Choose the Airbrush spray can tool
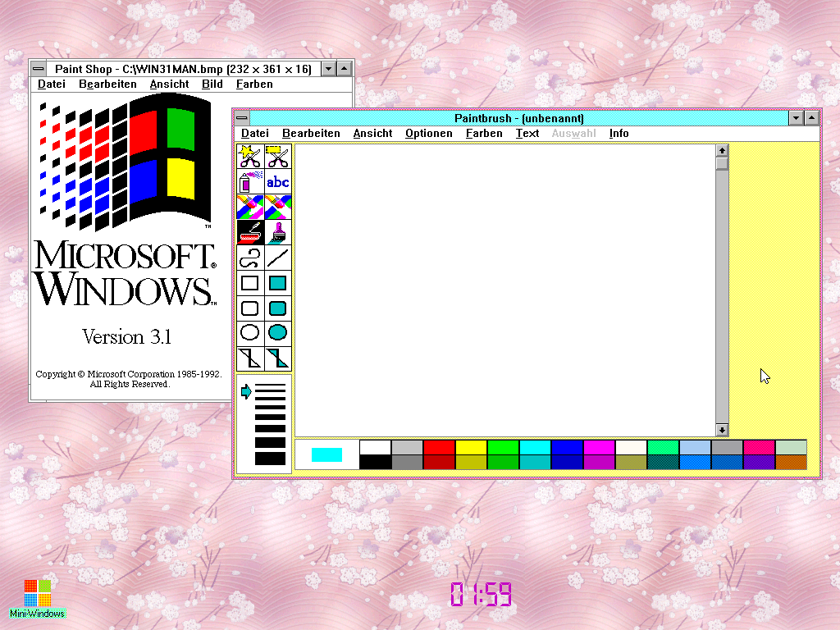 click(x=250, y=182)
